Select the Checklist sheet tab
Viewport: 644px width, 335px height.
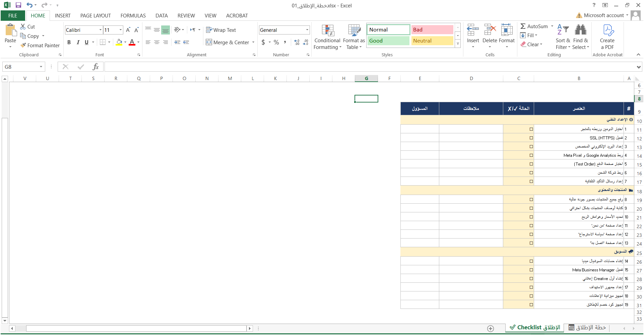pyautogui.click(x=535, y=327)
